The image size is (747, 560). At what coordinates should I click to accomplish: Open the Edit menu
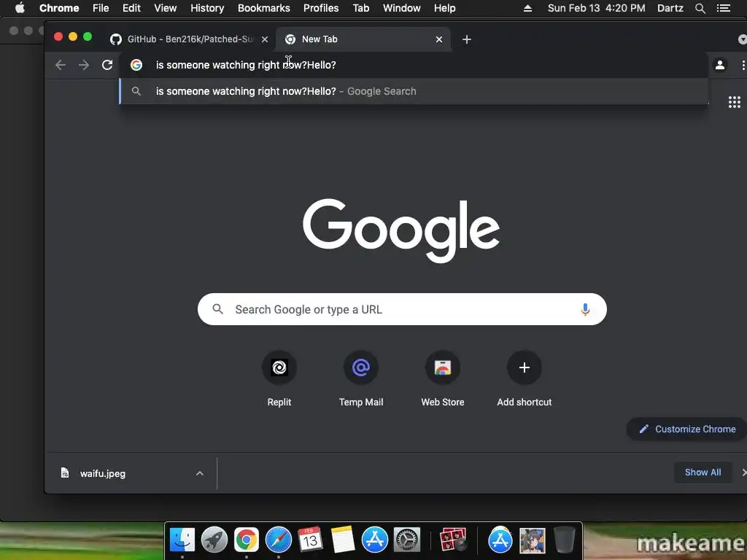[x=131, y=8]
